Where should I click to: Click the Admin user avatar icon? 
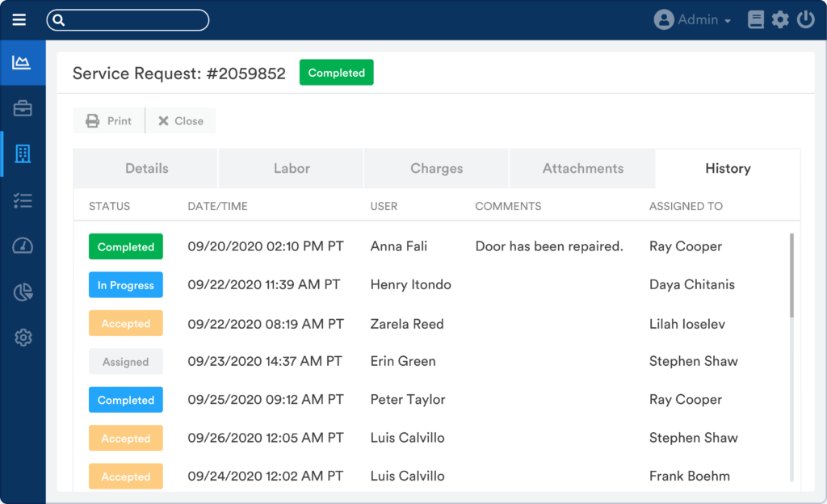click(664, 20)
